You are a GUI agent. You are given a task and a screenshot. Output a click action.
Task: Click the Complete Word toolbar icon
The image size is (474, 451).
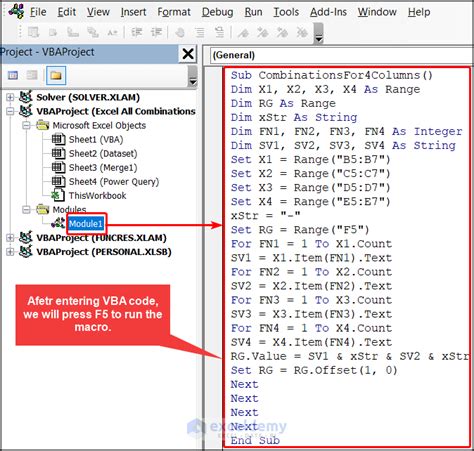112,32
